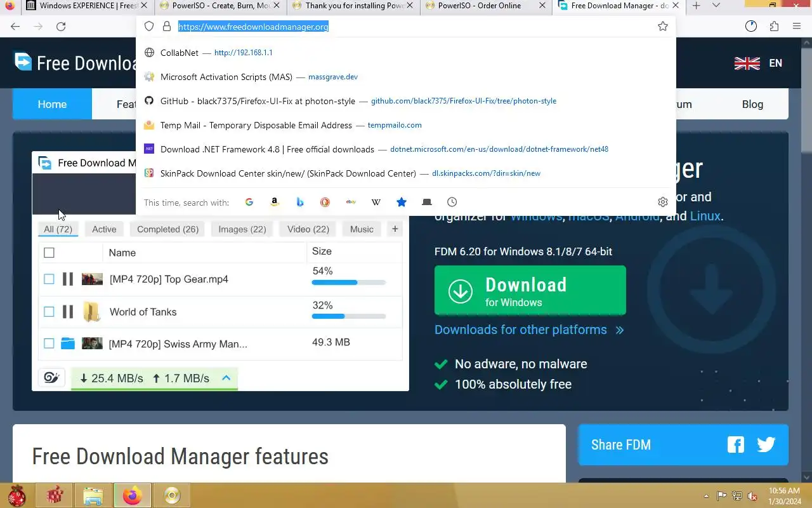Search with Bing engine icon
Viewport: 812px width, 508px height.
coord(300,202)
